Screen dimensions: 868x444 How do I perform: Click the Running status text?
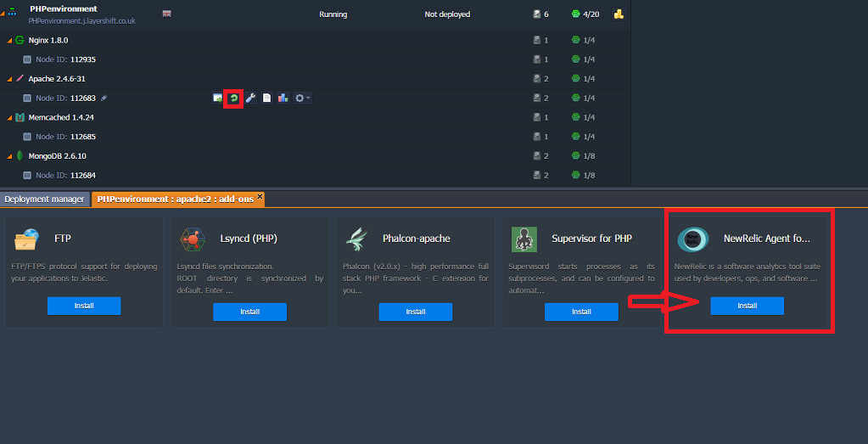(333, 14)
